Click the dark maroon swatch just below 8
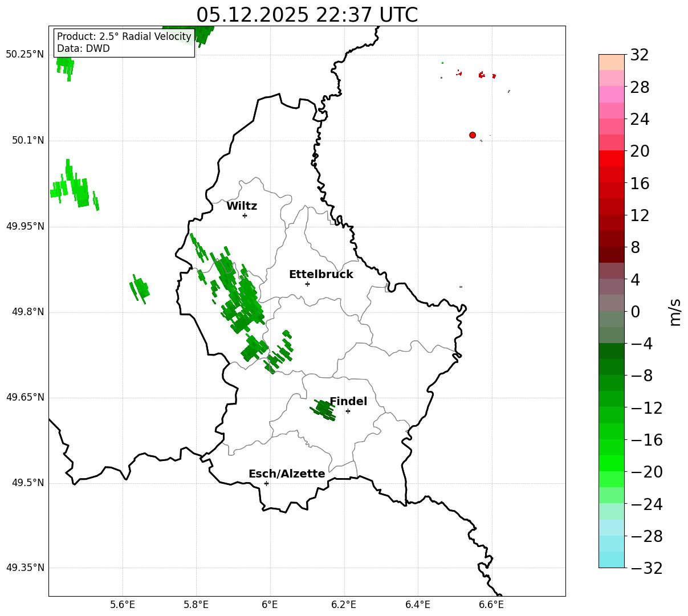688x616 pixels. click(612, 255)
